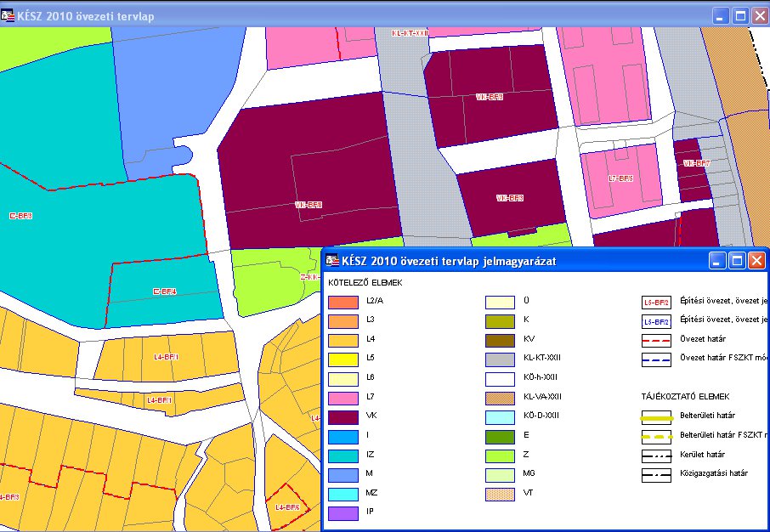Maximize the legend (jelmagyarázat) window
The image size is (770, 532).
(737, 261)
